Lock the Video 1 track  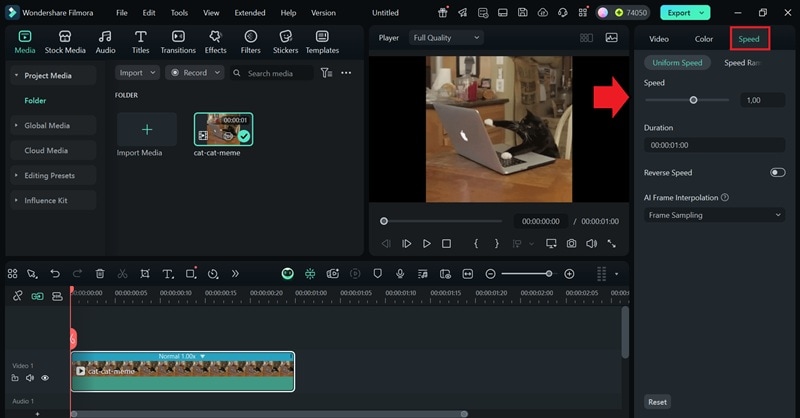click(15, 378)
